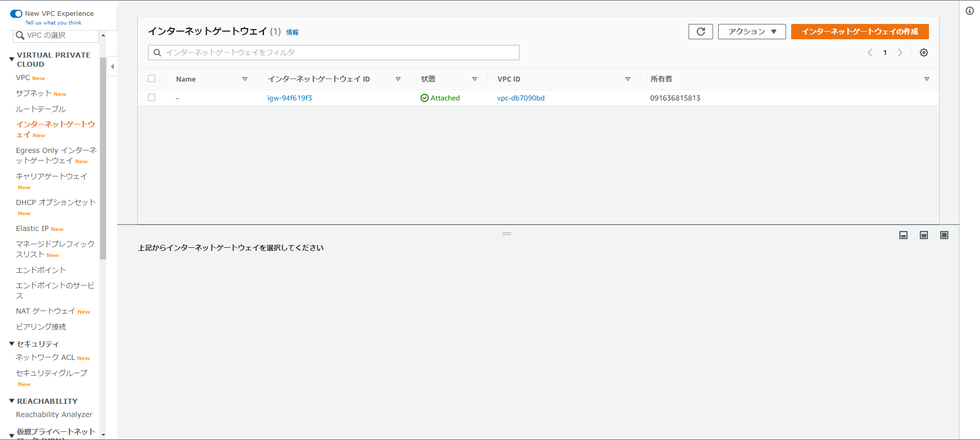Open Reachability Analyzer in sidebar
The image size is (980, 440).
pos(54,415)
